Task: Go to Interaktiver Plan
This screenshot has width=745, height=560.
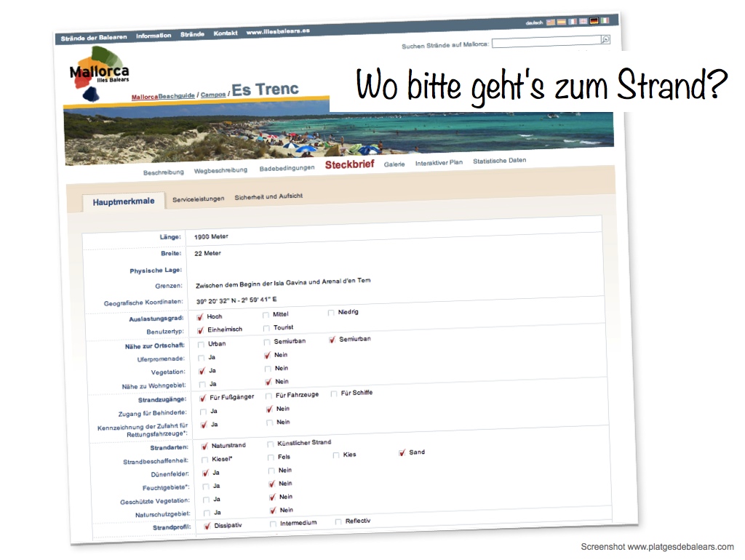Action: point(439,163)
